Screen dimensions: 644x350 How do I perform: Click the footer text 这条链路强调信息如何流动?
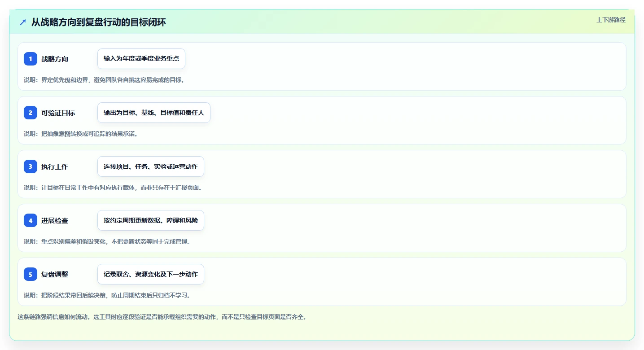click(162, 317)
